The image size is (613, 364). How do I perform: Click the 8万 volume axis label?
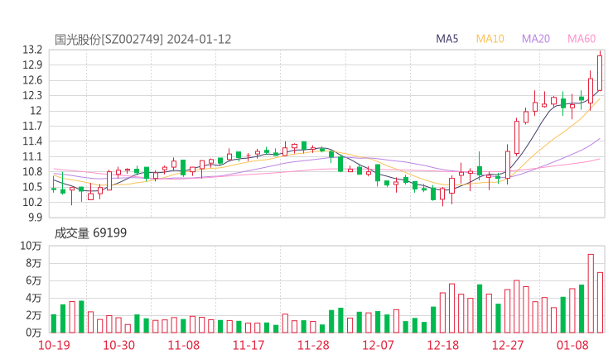click(x=34, y=263)
